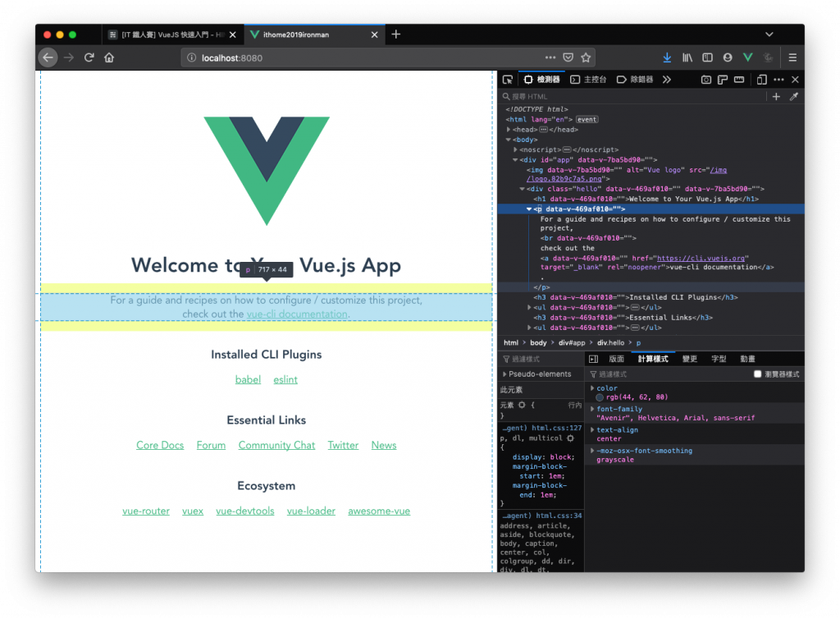Click target icon beside 元素 rule
This screenshot has height=619, width=840.
point(522,406)
